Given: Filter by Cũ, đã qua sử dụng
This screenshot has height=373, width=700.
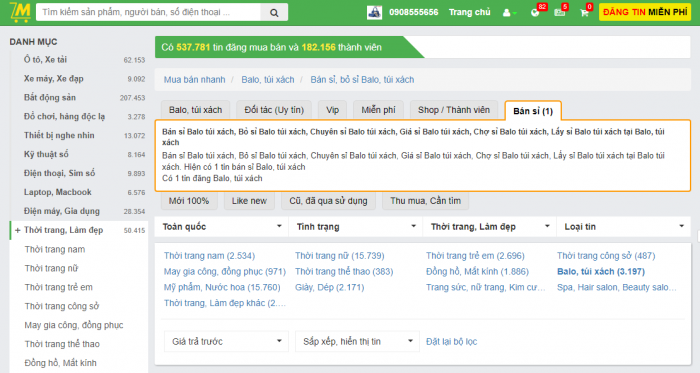Looking at the screenshot, I should pyautogui.click(x=328, y=201).
